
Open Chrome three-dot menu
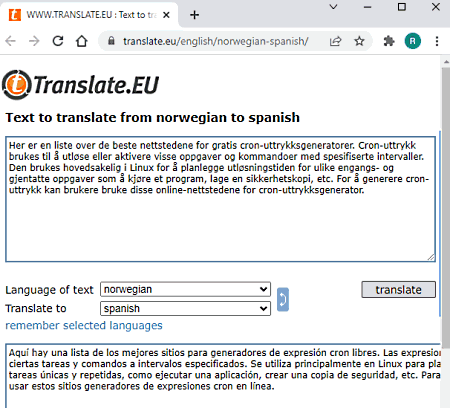[437, 41]
